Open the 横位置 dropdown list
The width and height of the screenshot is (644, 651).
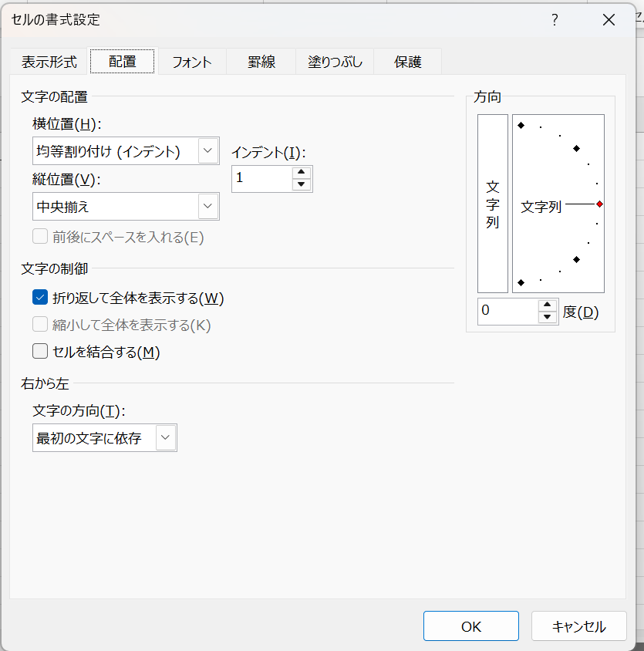tap(208, 150)
